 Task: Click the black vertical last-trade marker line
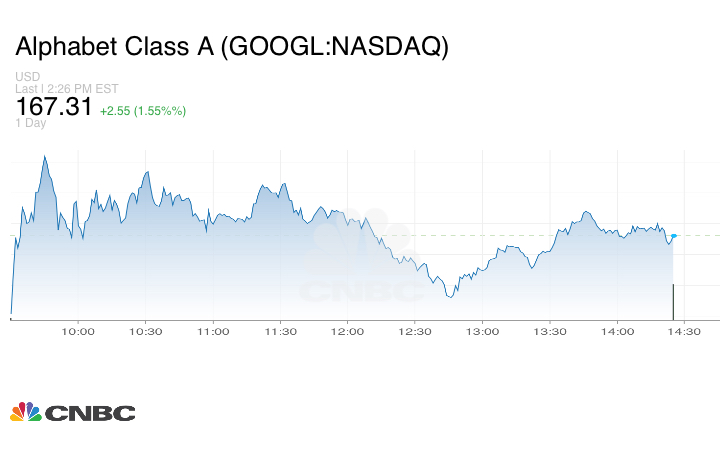click(x=673, y=301)
